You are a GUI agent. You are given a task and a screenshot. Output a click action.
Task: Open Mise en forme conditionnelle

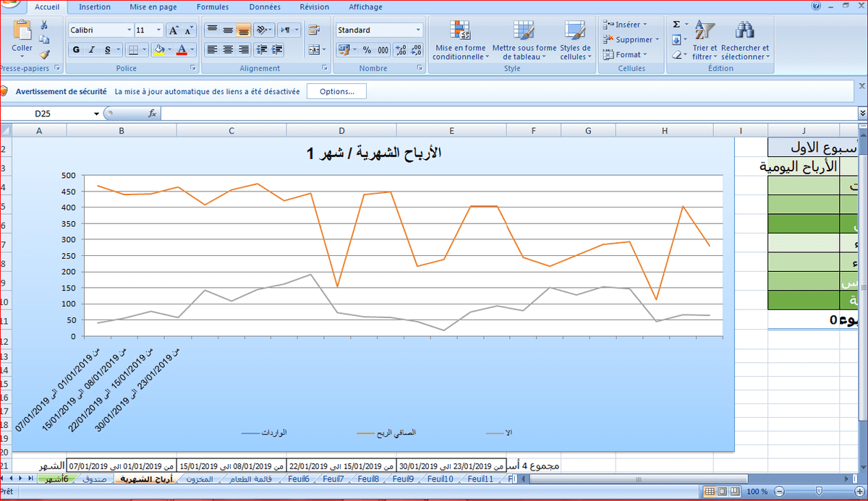click(x=459, y=41)
